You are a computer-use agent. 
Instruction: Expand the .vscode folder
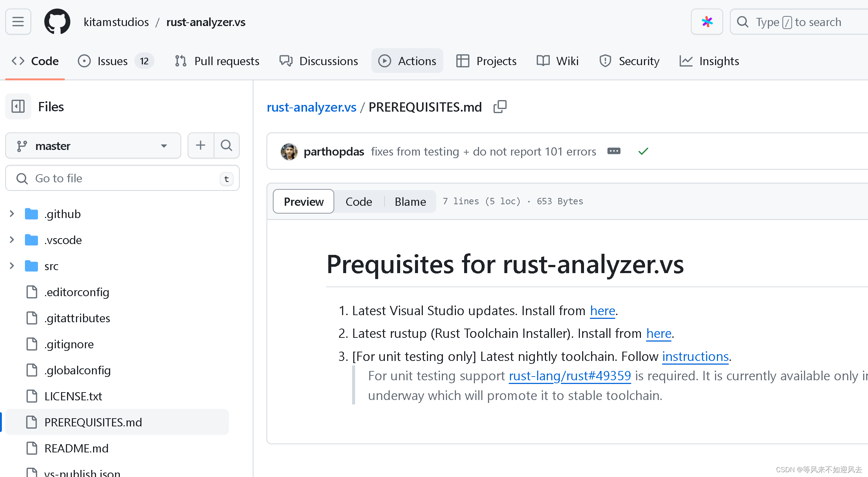click(x=12, y=240)
